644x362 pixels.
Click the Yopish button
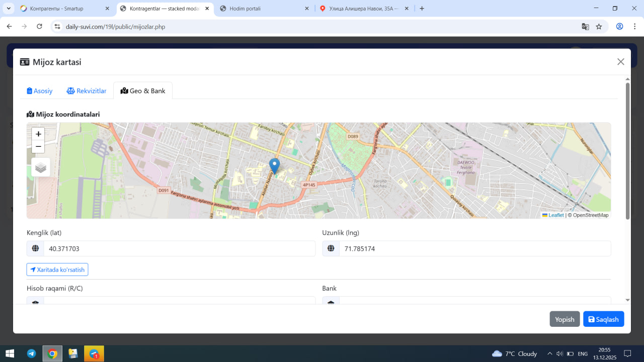[565, 319]
